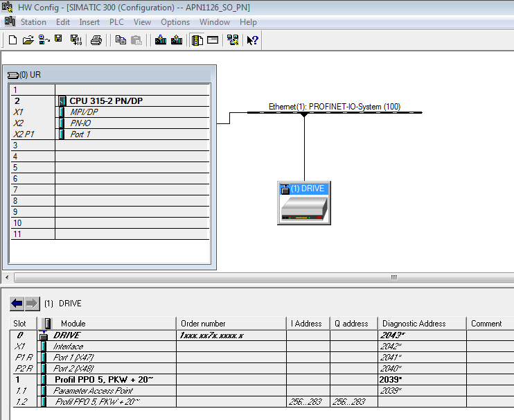Viewport: 514px width, 420px height.
Task: Print the configuration with printer icon
Action: (x=96, y=40)
